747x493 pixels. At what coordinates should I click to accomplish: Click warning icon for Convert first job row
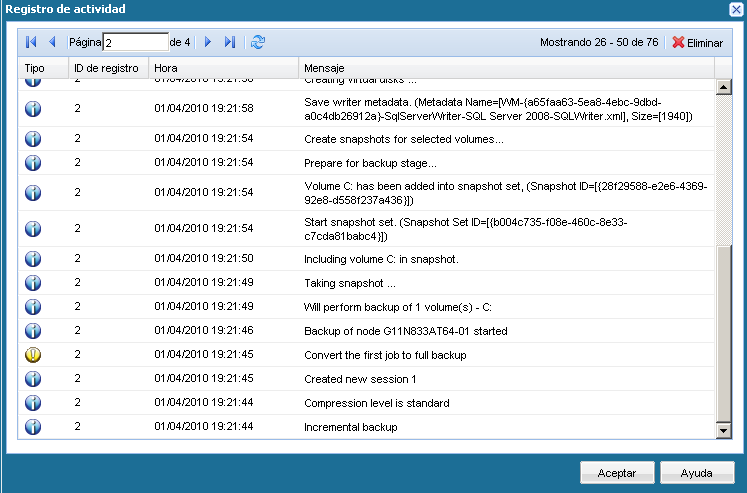(33, 354)
